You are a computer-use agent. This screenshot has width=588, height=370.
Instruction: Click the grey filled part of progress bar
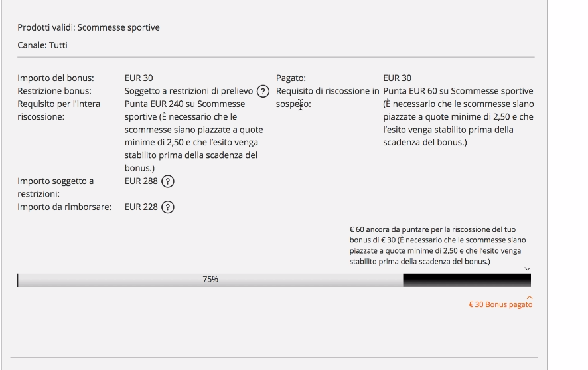point(210,280)
